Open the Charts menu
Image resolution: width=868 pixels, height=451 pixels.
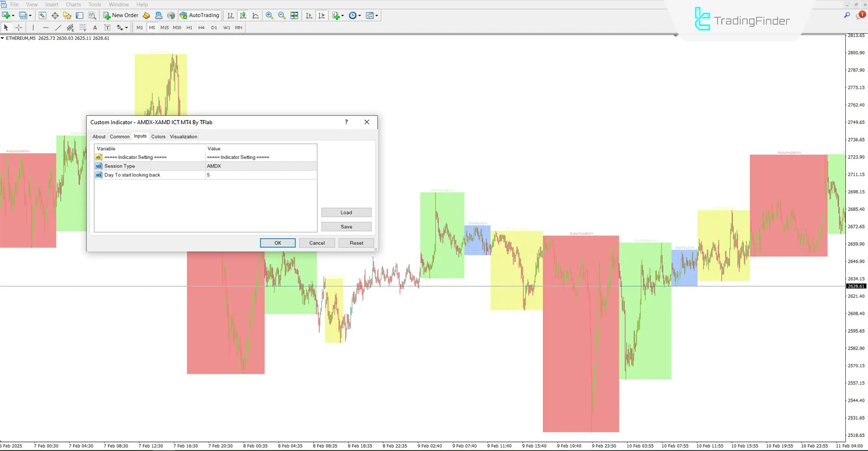point(73,5)
